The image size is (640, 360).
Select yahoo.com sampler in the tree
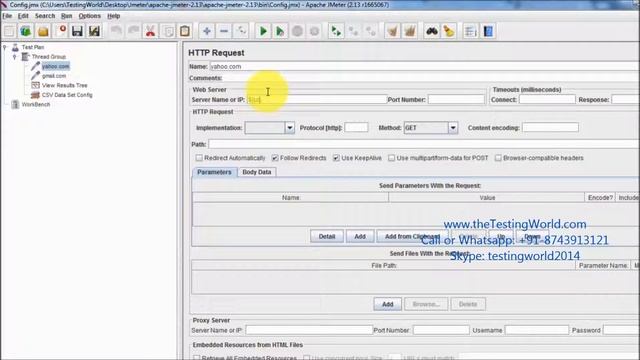tap(56, 66)
